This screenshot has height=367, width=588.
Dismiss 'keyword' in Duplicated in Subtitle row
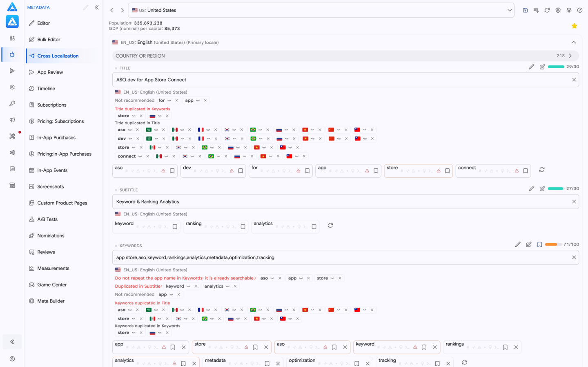click(x=196, y=286)
